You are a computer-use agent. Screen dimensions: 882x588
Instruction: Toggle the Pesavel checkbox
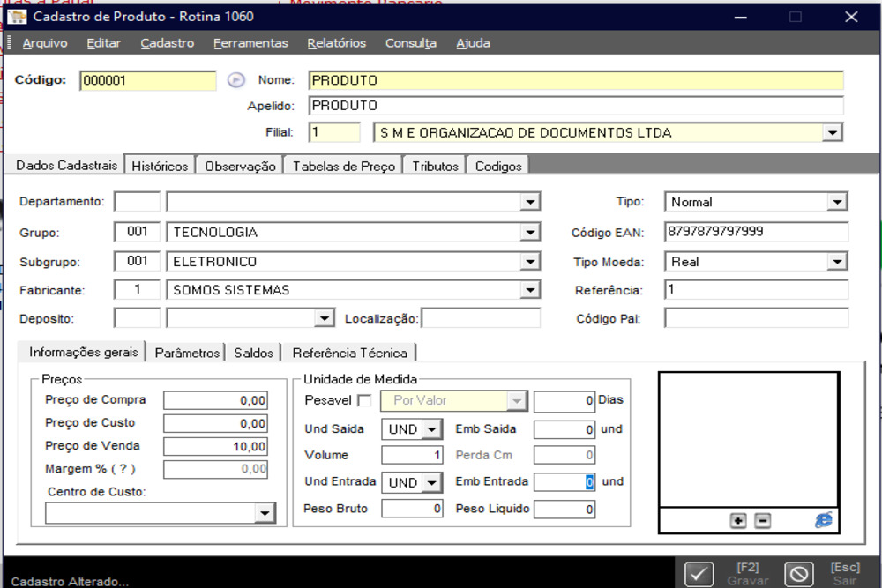click(364, 401)
